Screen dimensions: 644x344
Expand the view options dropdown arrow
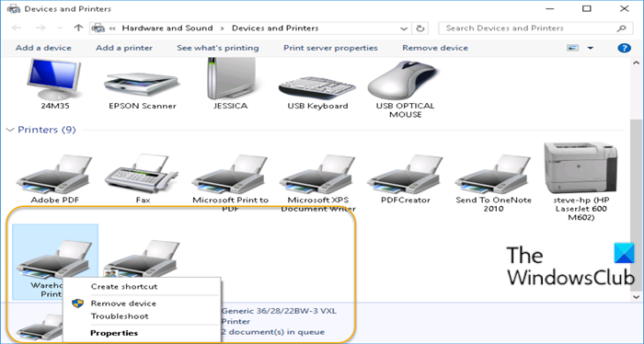tap(591, 48)
